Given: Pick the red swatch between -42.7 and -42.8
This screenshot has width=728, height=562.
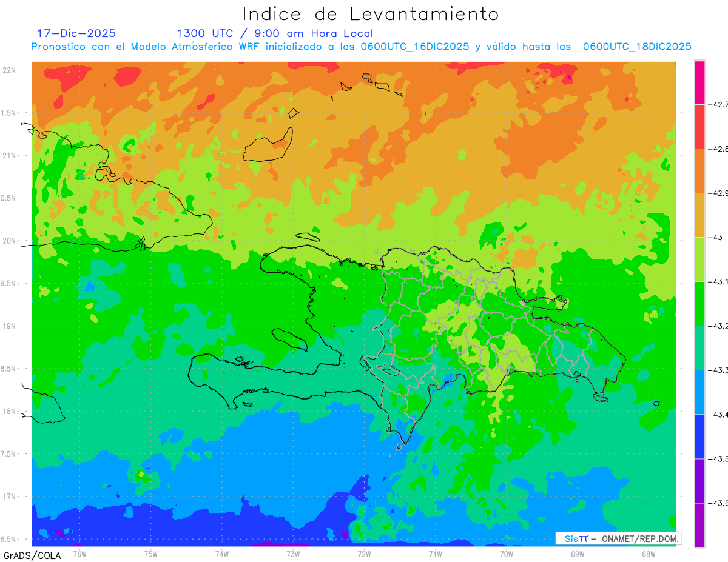Looking at the screenshot, I should click(x=699, y=126).
